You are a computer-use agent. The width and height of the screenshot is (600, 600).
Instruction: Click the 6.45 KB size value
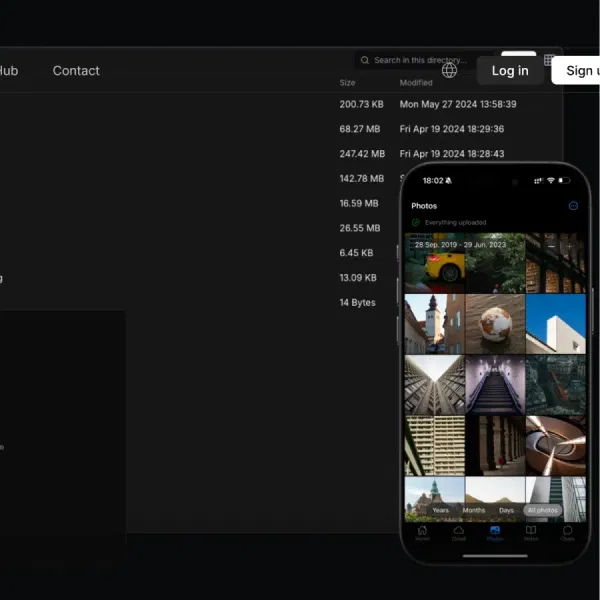356,253
